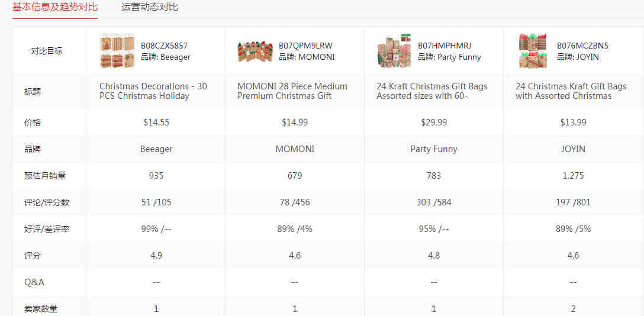Open Beeager product thumbnail image

pos(117,51)
